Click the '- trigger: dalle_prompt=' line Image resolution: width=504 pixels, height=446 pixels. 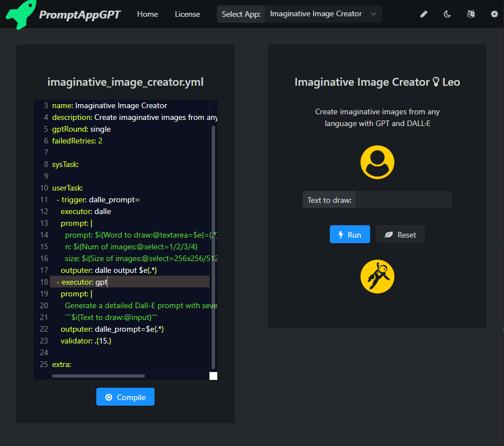click(98, 199)
